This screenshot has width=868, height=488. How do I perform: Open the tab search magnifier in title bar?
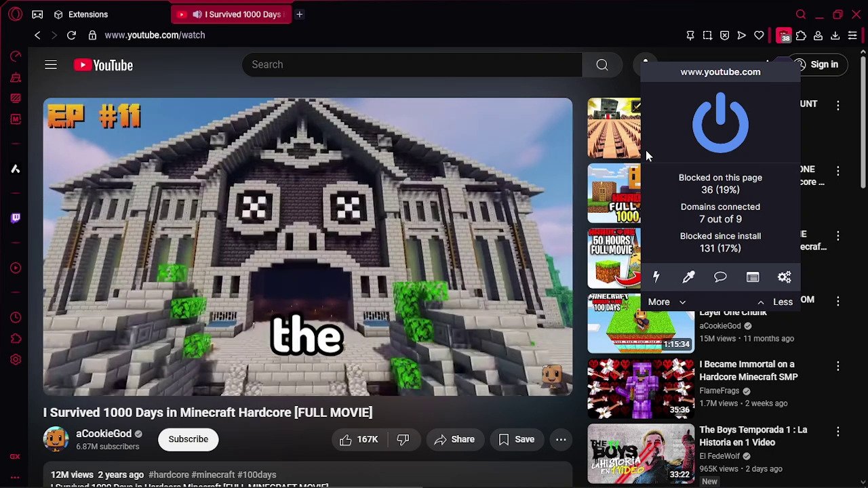pyautogui.click(x=801, y=14)
